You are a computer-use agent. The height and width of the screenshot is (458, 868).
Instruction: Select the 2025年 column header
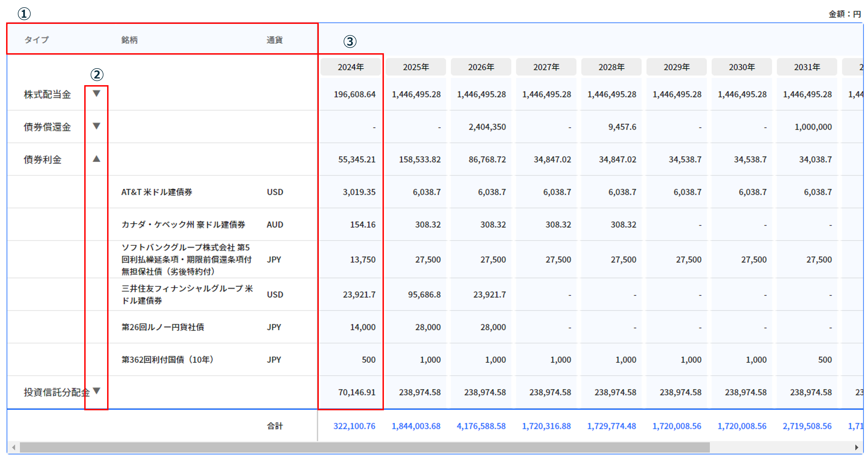click(x=416, y=67)
